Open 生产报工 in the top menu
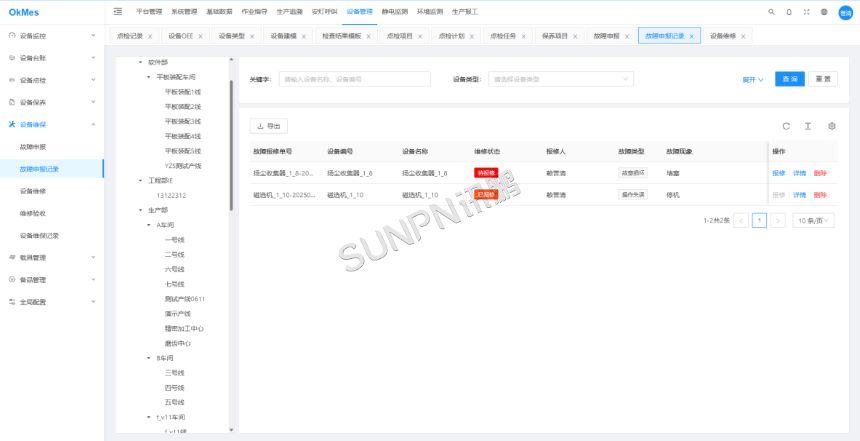 (465, 12)
